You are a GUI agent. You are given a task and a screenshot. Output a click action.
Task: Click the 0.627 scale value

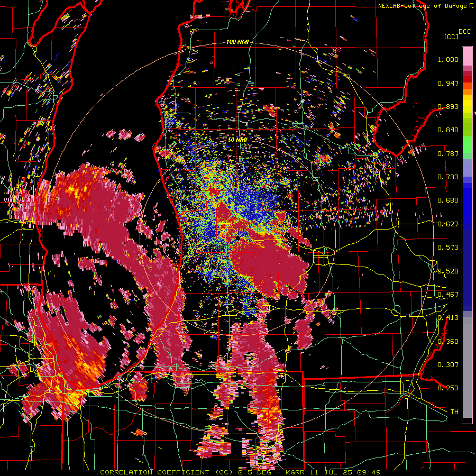click(448, 224)
